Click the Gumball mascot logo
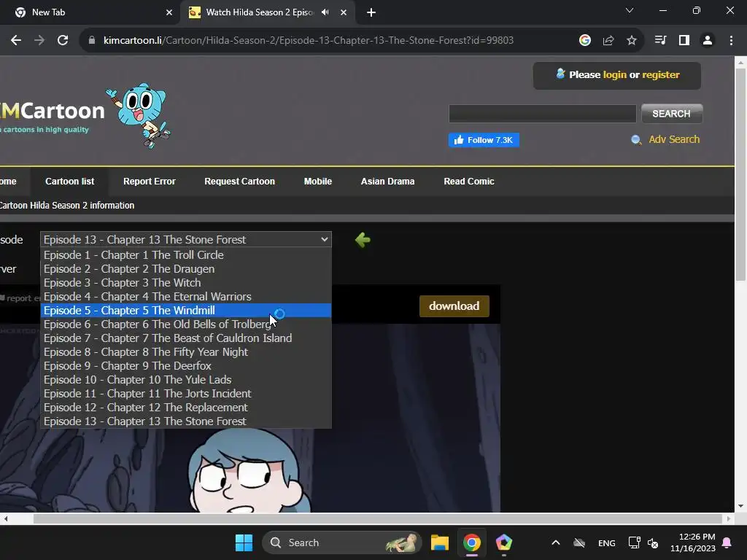Screen dimensions: 747x560 [139, 115]
